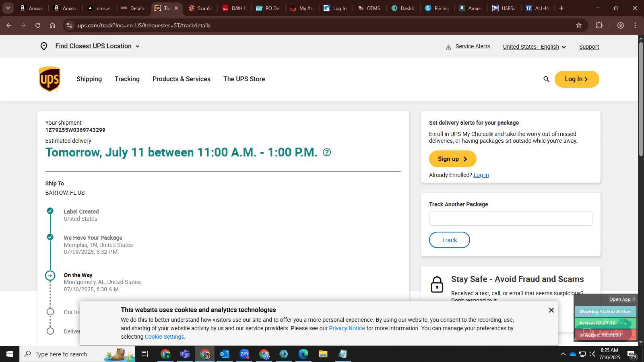This screenshot has width=644, height=362.
Task: Switch to the oms.vc browser tab
Action: click(99, 8)
